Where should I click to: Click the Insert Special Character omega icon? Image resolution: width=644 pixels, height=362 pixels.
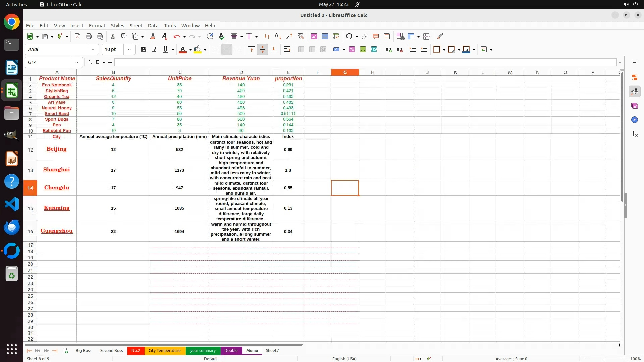[349, 36]
